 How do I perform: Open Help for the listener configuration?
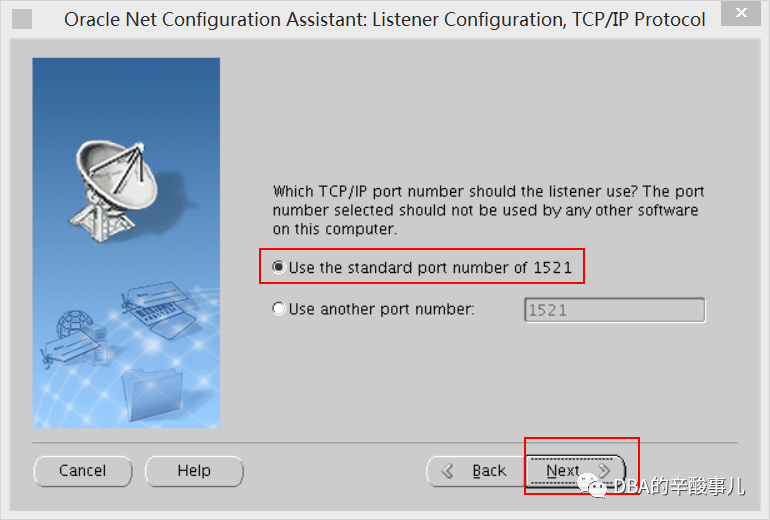194,471
